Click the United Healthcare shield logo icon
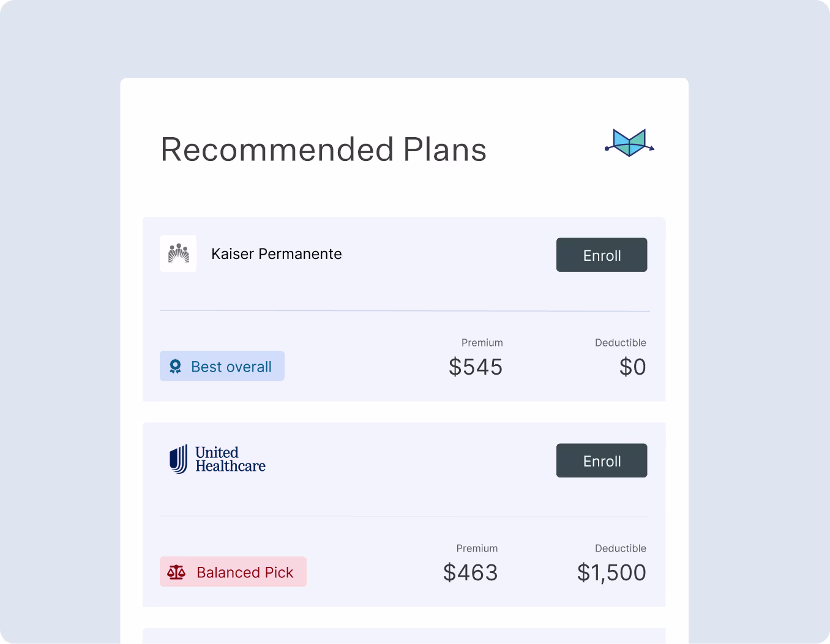The width and height of the screenshot is (830, 644). [179, 459]
